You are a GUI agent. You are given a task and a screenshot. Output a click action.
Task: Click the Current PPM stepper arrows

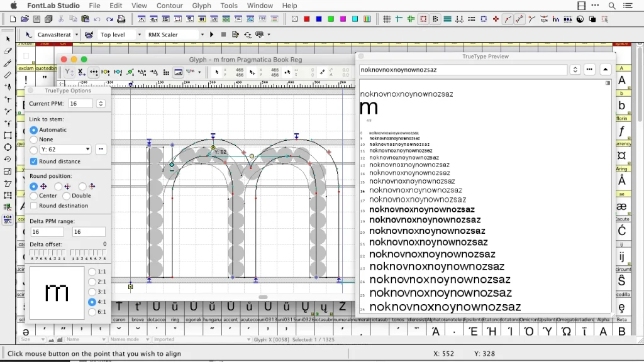click(x=101, y=104)
